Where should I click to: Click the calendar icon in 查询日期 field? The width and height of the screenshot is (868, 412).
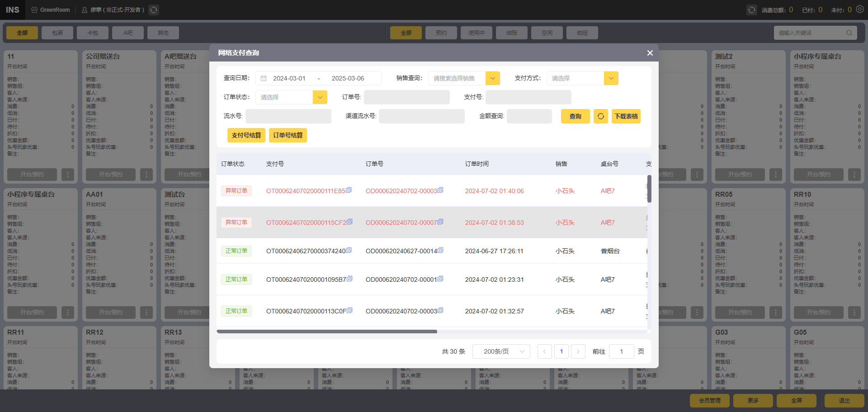coord(264,78)
